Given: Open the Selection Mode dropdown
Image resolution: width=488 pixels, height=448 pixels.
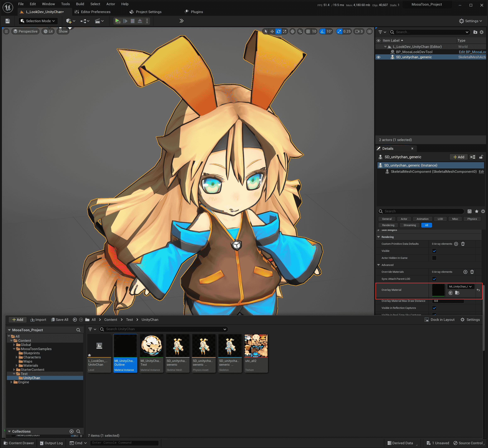Looking at the screenshot, I should [x=38, y=21].
